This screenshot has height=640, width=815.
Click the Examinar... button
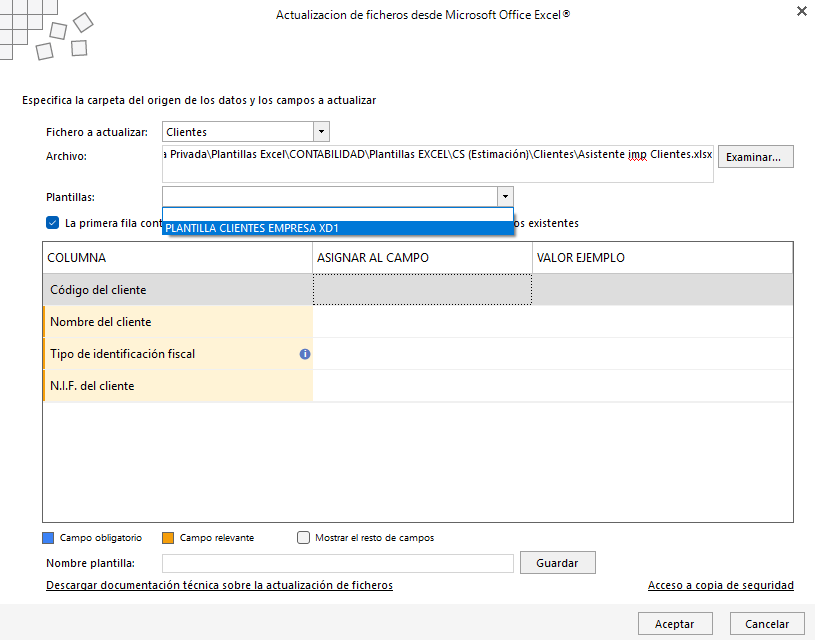tap(756, 156)
